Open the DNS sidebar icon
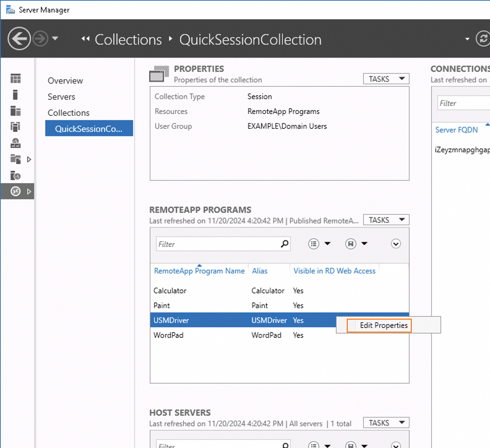490x448 pixels. click(x=15, y=143)
